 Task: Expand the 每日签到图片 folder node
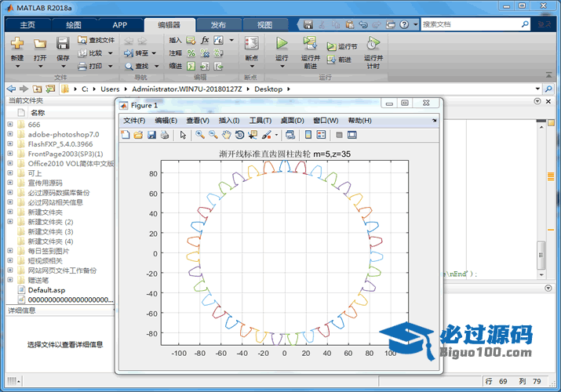pyautogui.click(x=10, y=251)
